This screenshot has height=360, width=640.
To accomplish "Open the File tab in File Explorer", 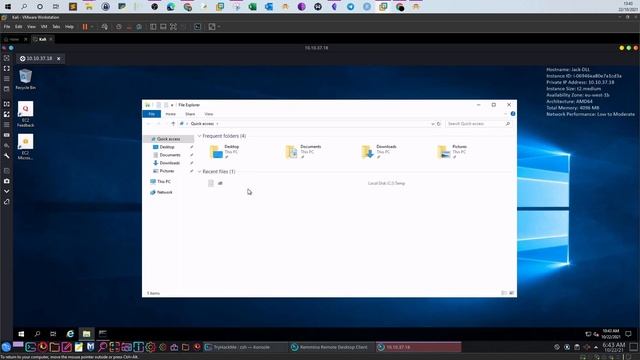I will coord(151,114).
